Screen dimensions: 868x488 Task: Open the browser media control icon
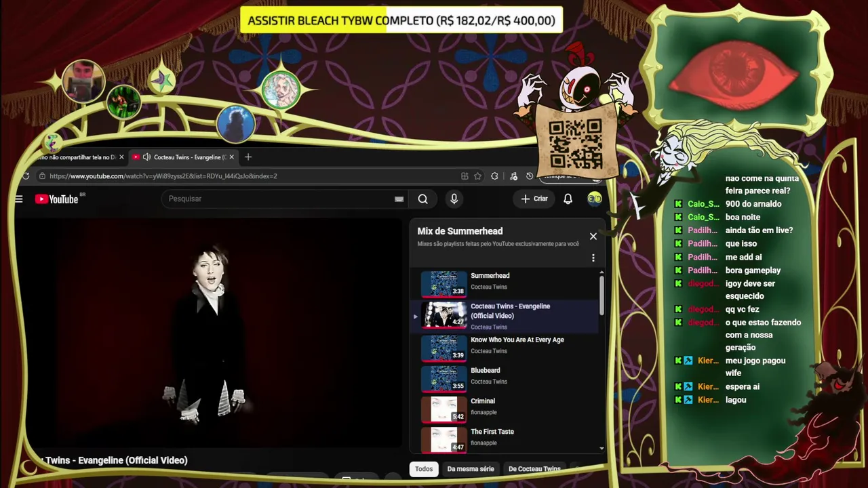tap(513, 176)
